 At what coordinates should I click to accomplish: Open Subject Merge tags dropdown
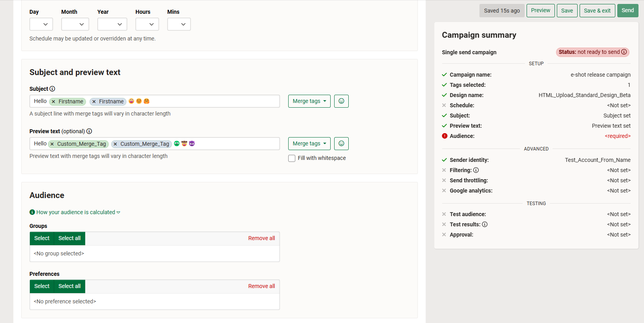(x=309, y=101)
